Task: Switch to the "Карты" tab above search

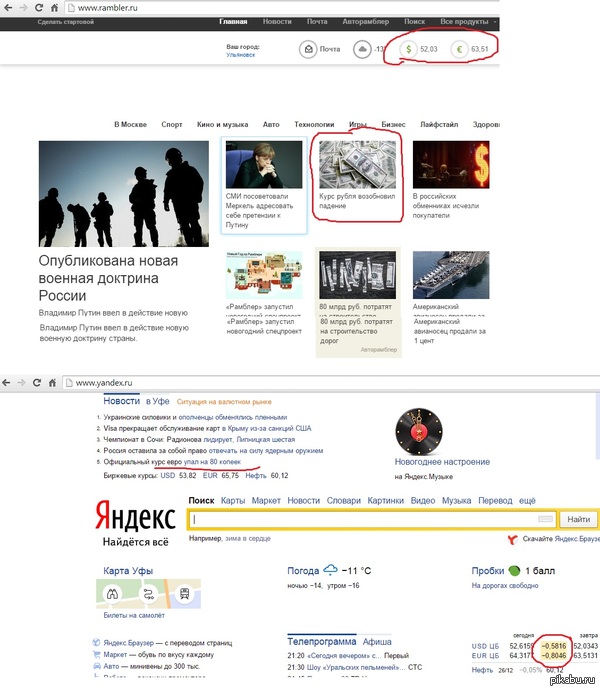Action: [x=232, y=500]
